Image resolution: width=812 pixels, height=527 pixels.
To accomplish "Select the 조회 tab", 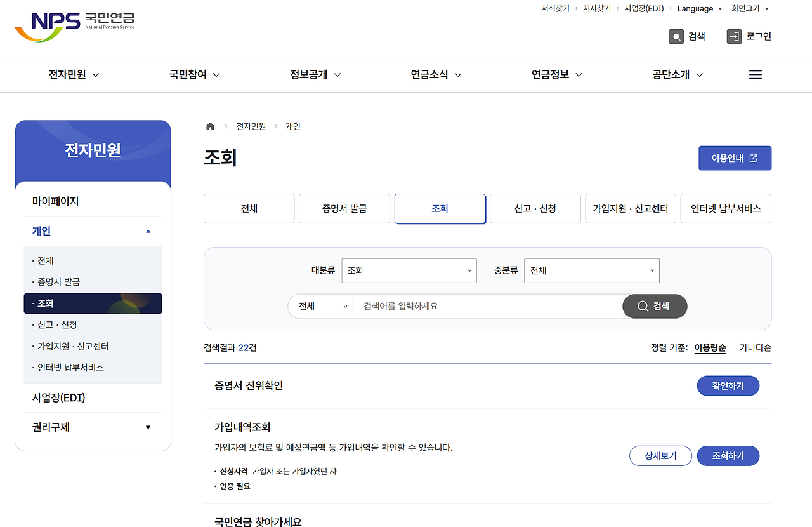I will tap(440, 208).
